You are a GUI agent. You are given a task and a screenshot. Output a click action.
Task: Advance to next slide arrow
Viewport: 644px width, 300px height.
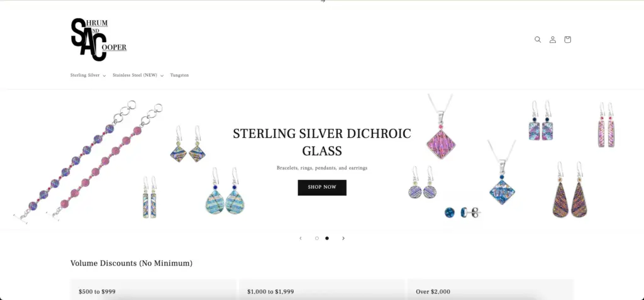[343, 238]
